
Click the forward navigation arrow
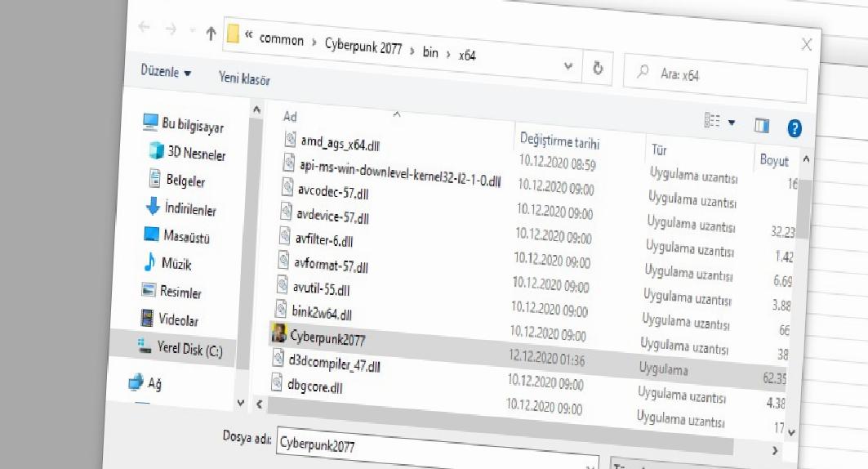pyautogui.click(x=171, y=29)
